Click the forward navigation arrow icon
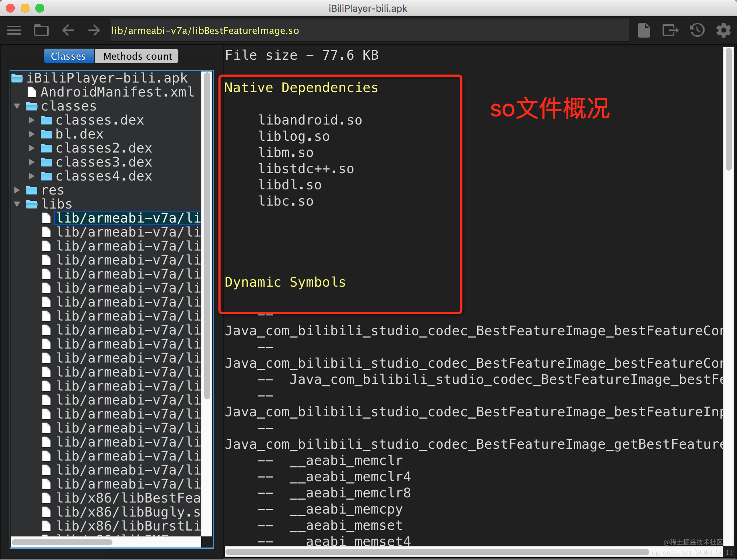This screenshot has width=737, height=560. point(95,31)
